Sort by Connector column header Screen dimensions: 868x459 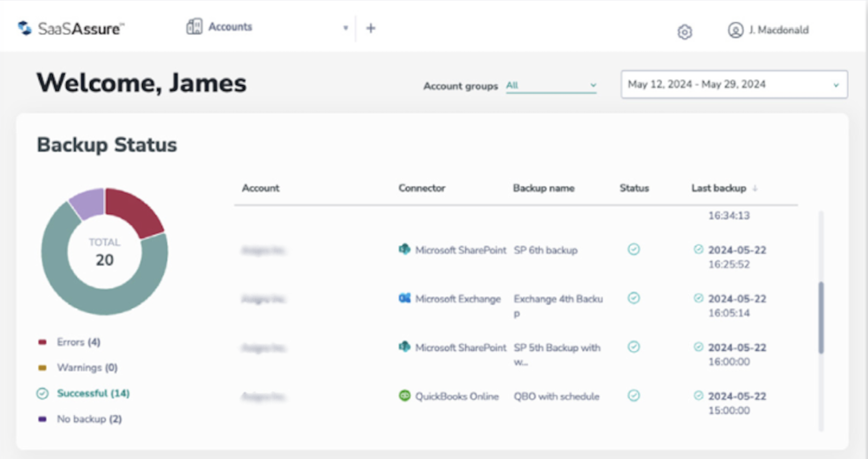click(421, 188)
